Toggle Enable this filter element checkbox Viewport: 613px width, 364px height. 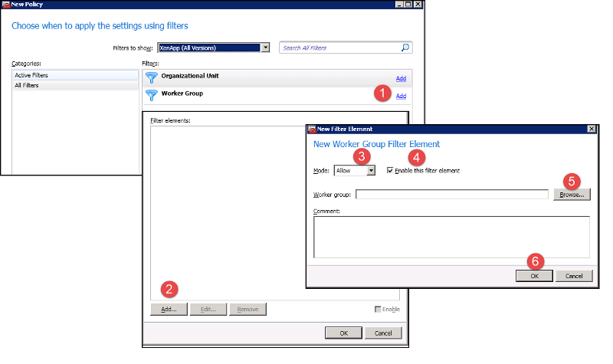coord(390,170)
